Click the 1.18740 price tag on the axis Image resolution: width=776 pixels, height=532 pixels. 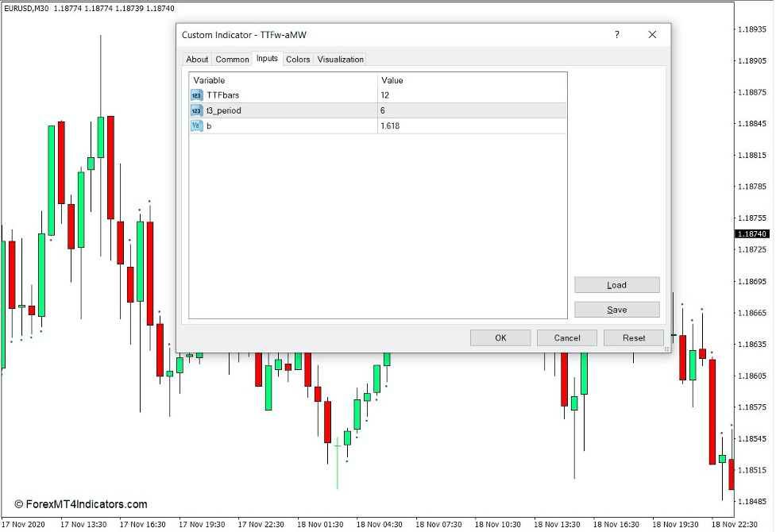pyautogui.click(x=751, y=233)
